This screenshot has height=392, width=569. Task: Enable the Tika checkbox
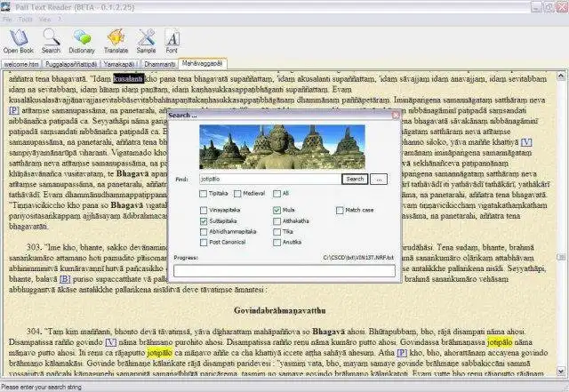point(276,232)
